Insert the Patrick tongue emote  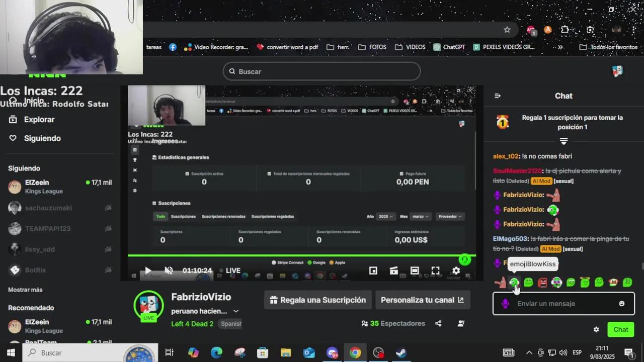pos(500,283)
